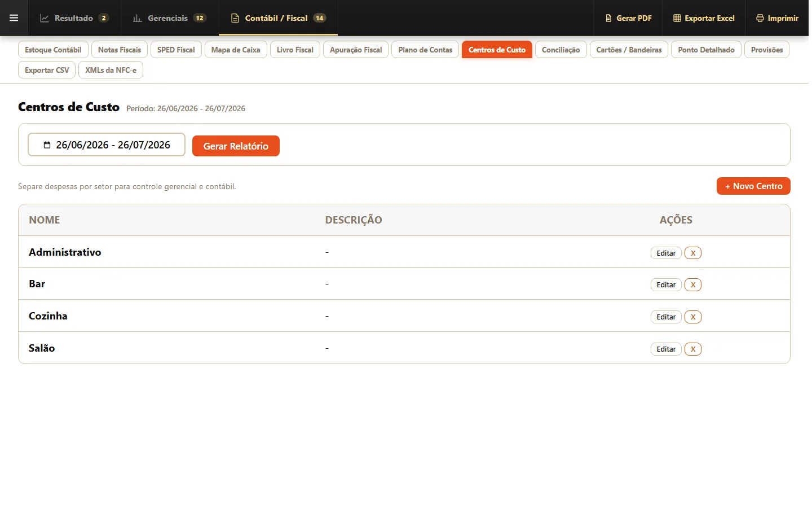Image resolution: width=812 pixels, height=508 pixels.
Task: Delete the Bar cost center
Action: (693, 284)
